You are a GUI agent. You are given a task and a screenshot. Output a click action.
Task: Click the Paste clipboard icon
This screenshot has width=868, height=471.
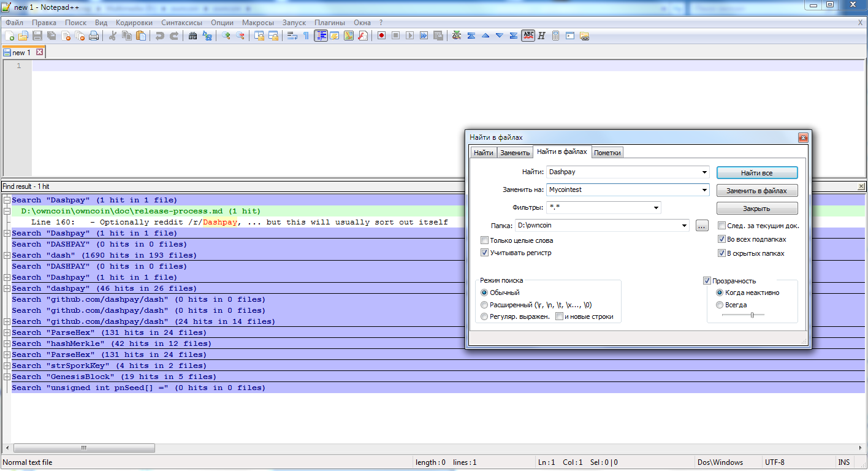point(141,36)
